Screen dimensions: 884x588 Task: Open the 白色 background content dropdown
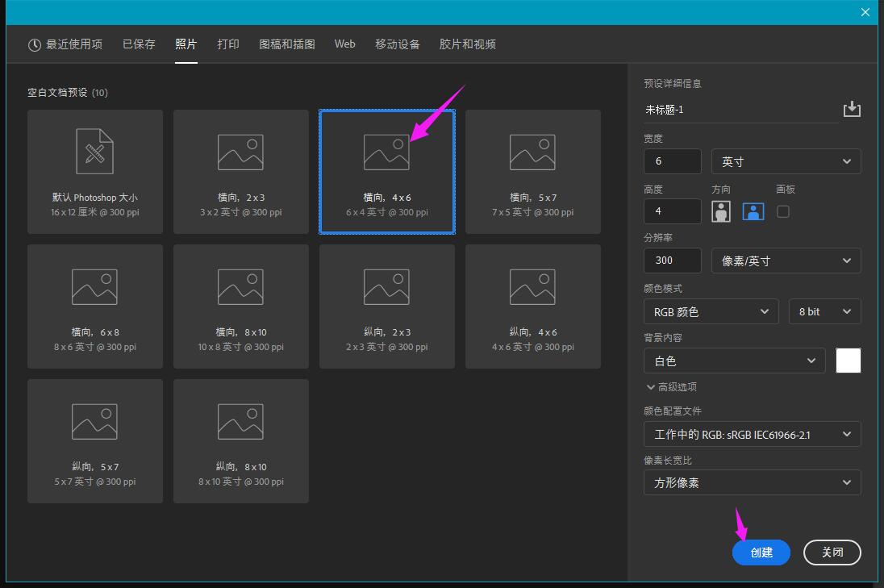735,361
